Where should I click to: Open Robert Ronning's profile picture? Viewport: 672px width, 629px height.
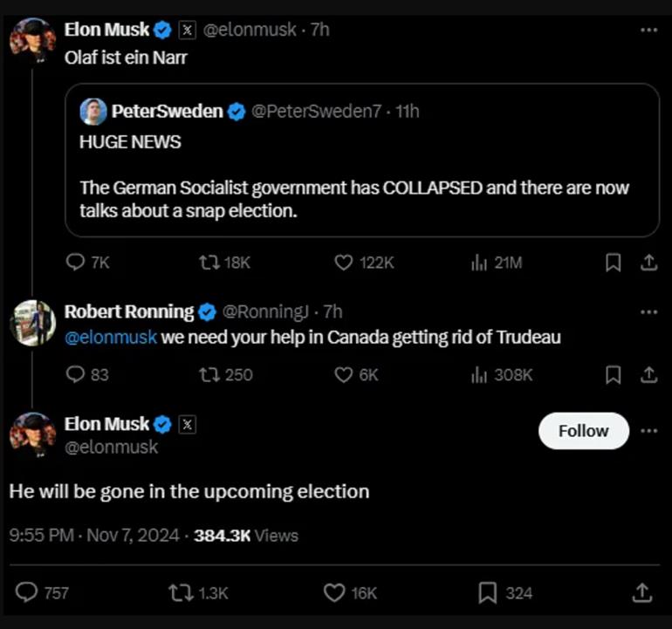33,323
